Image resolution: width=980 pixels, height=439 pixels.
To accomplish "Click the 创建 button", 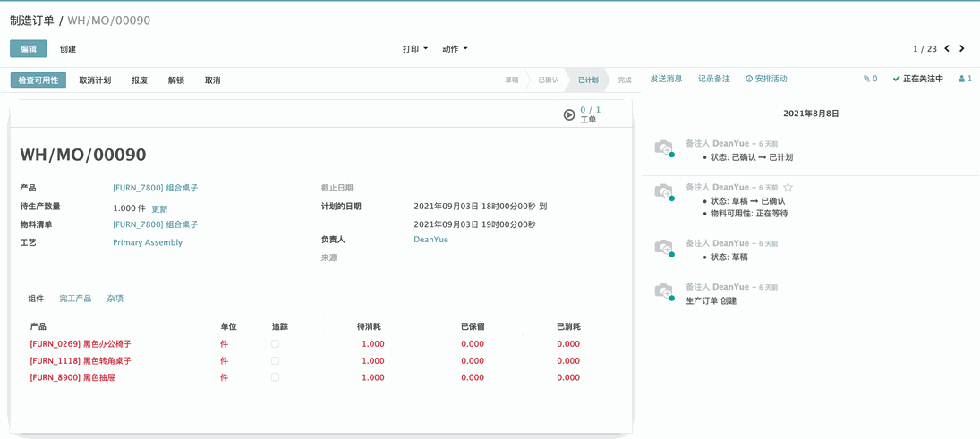I will point(68,48).
